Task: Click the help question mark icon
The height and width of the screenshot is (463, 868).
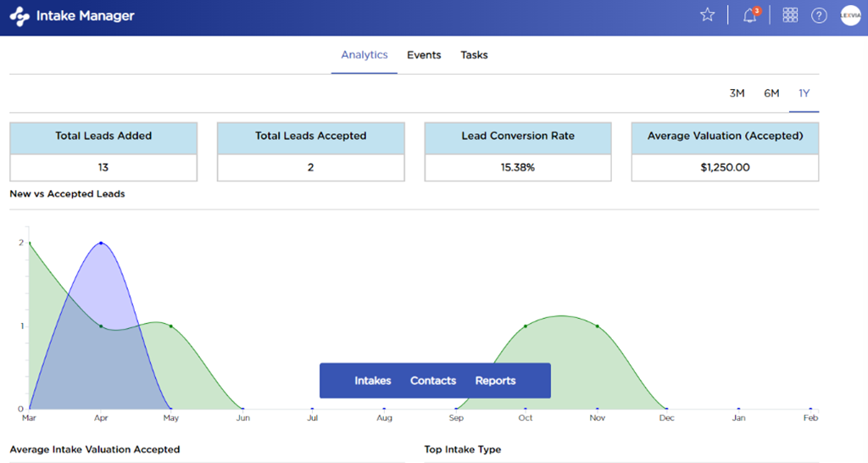Action: [x=819, y=15]
